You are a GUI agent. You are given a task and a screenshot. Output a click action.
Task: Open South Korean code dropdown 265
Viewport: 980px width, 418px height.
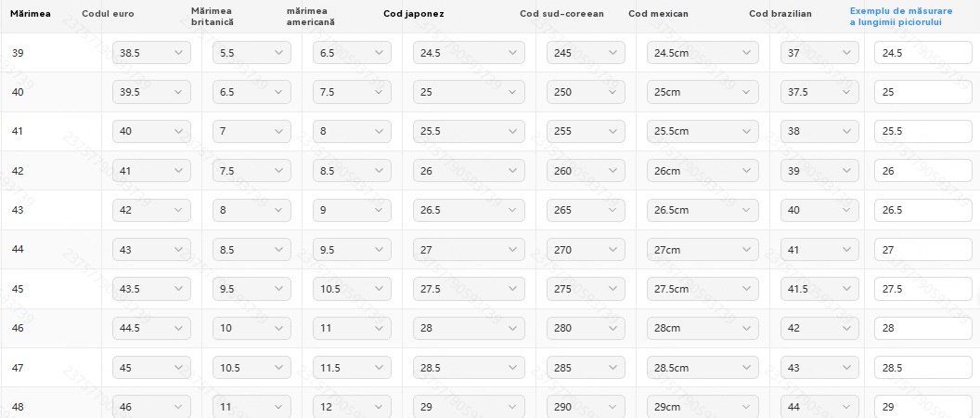586,210
